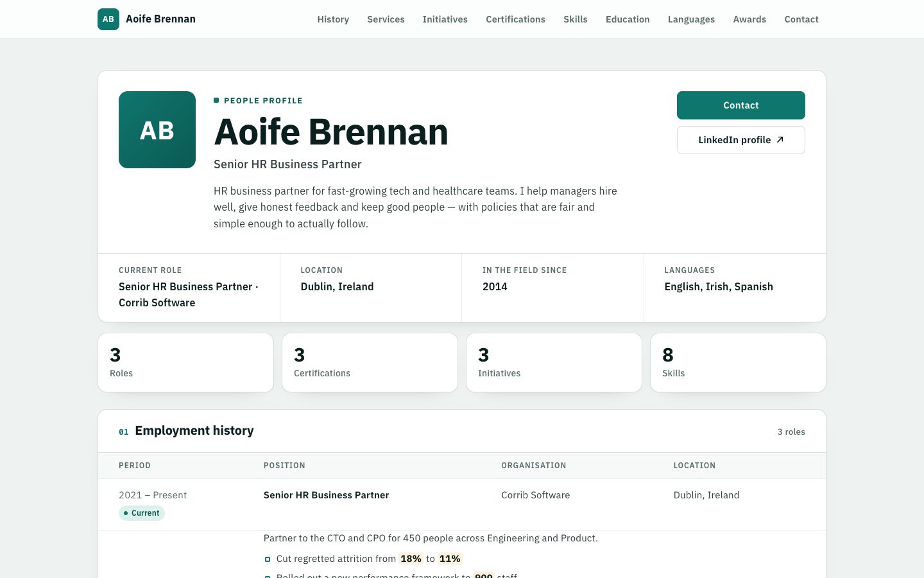This screenshot has width=924, height=578.
Task: Navigate to the Skills nav link
Action: 576,19
